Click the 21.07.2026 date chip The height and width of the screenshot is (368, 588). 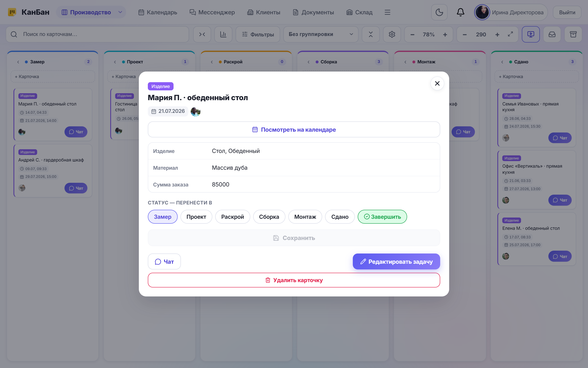tap(168, 111)
